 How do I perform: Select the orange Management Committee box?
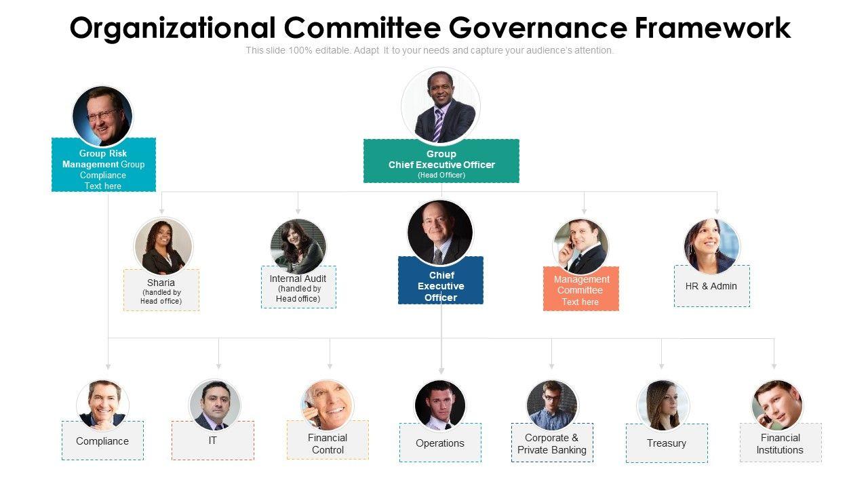581,289
